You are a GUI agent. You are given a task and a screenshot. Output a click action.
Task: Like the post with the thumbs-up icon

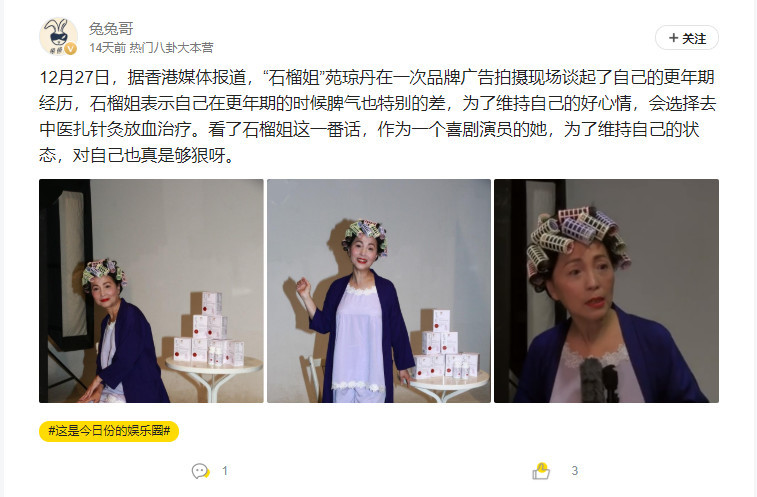541,471
